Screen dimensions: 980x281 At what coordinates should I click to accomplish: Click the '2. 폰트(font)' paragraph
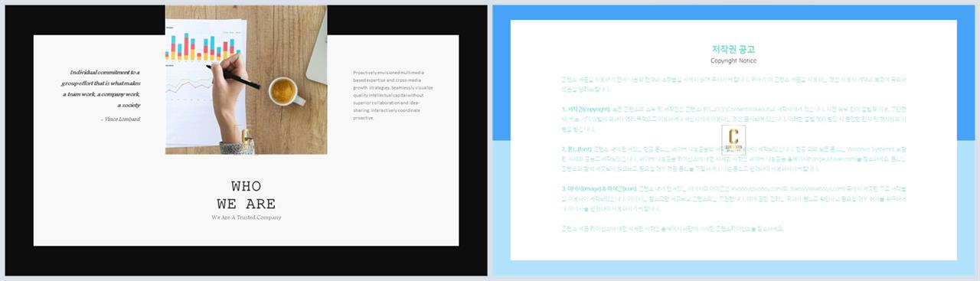[x=733, y=158]
